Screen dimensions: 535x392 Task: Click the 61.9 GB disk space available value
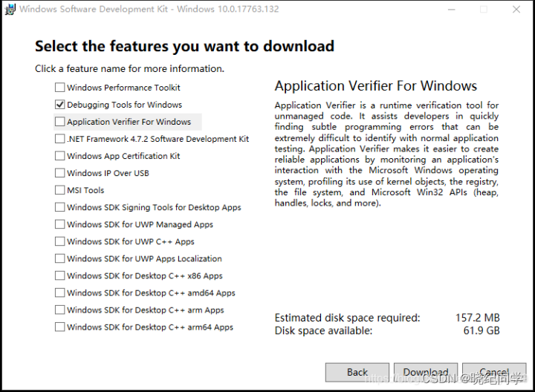click(x=481, y=330)
